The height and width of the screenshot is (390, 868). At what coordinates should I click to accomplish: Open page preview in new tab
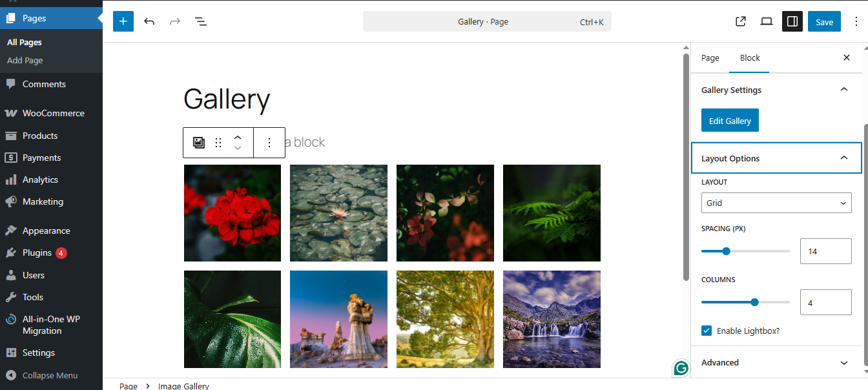point(741,21)
